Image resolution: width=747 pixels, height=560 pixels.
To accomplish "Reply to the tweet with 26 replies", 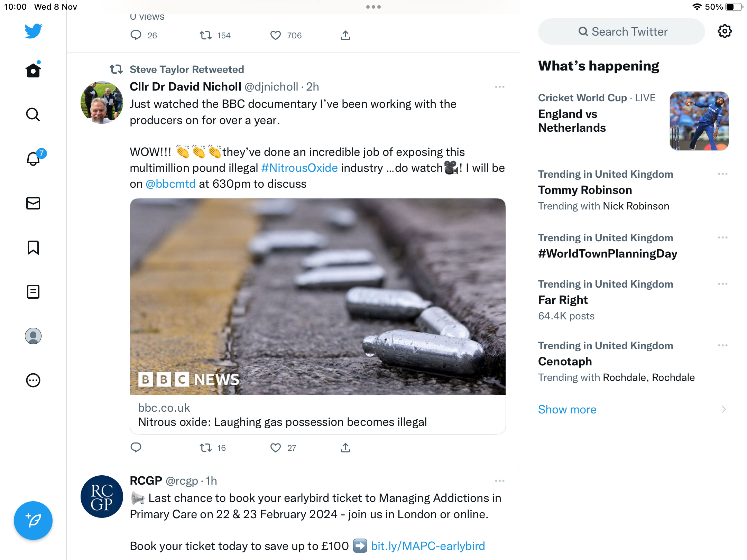I will coord(136,35).
